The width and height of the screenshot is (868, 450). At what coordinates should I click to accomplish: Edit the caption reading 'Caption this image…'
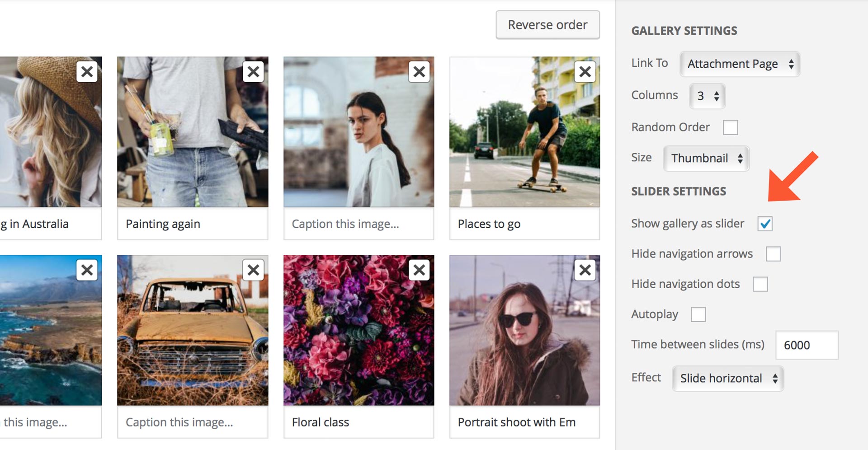(346, 224)
